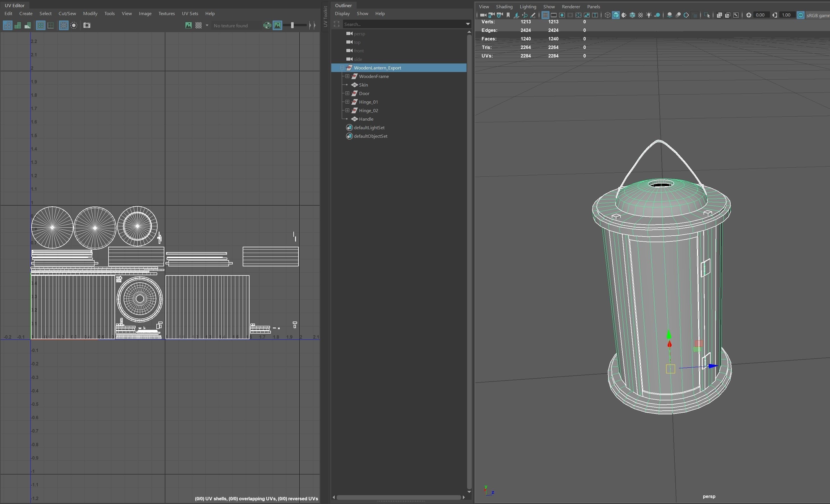Viewport: 830px width, 504px height.
Task: Open Outliner Display menu
Action: (342, 13)
